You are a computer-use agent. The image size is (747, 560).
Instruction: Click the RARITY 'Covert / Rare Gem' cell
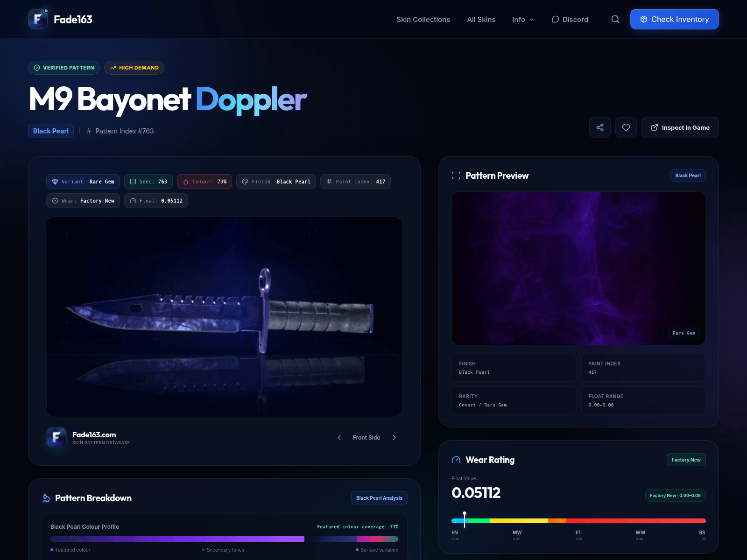(x=514, y=400)
